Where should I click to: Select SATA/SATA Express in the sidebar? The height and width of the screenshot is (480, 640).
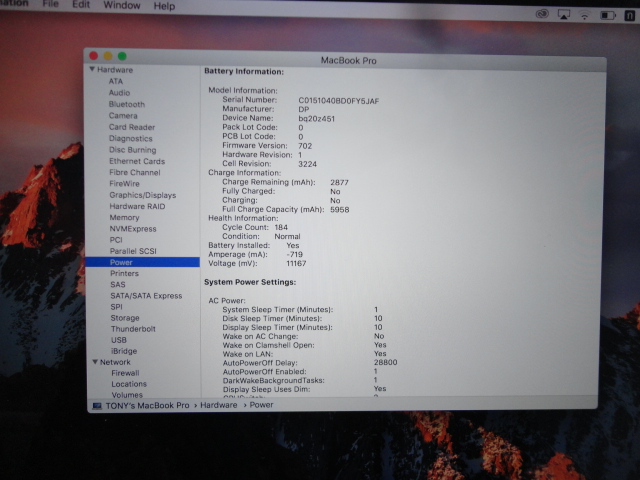click(146, 296)
